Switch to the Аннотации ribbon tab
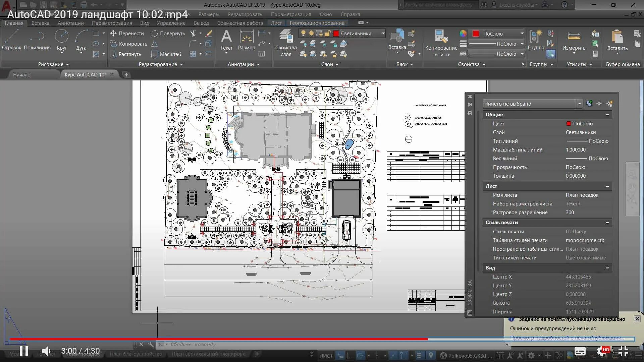Screen dimensions: 644x362 pyautogui.click(x=70, y=23)
